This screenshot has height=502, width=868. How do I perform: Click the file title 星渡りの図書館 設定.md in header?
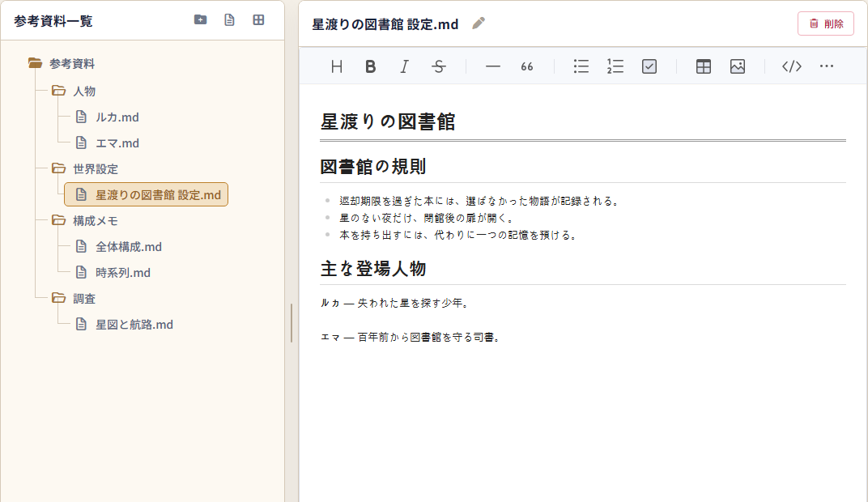(385, 24)
